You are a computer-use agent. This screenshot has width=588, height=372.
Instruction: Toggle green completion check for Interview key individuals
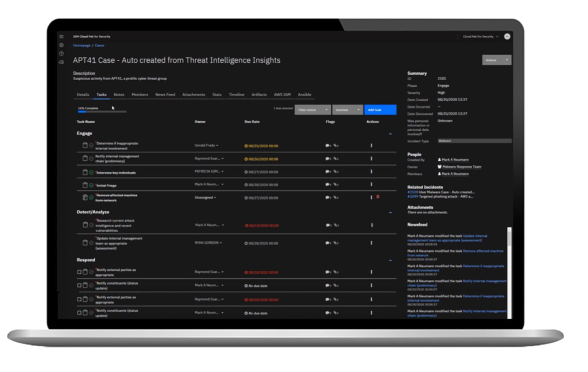[x=91, y=172]
